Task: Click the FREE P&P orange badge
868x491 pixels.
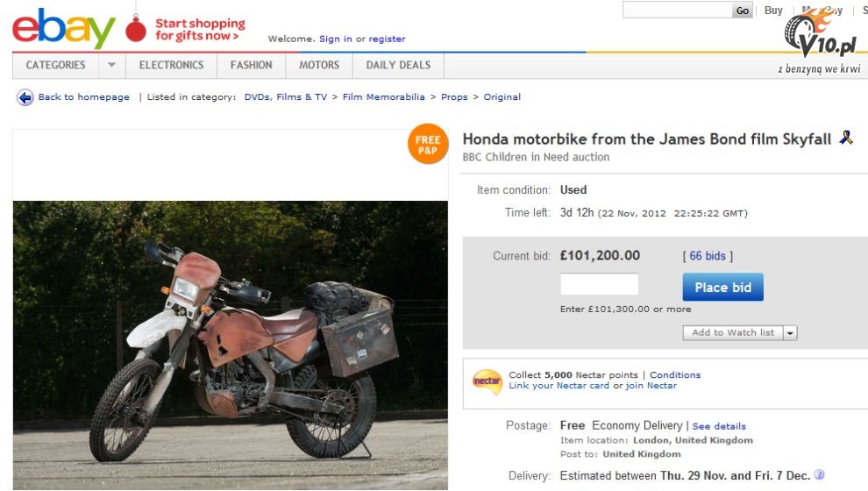Action: pos(427,144)
